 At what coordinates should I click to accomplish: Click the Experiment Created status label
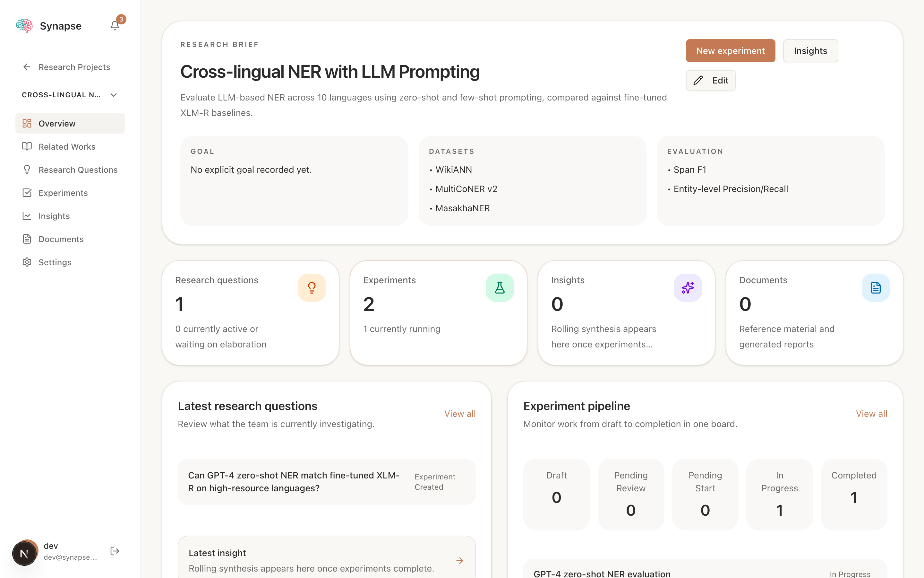(x=435, y=482)
